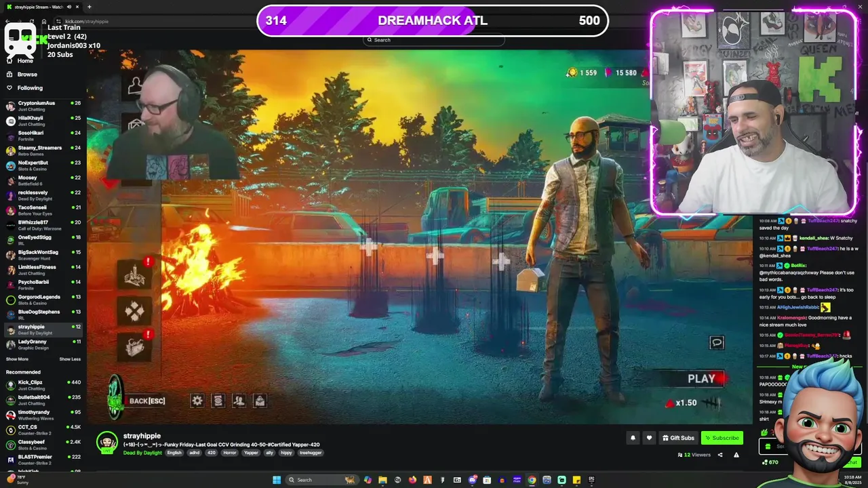Open the in-game settings gear icon
The width and height of the screenshot is (868, 488).
pyautogui.click(x=197, y=401)
